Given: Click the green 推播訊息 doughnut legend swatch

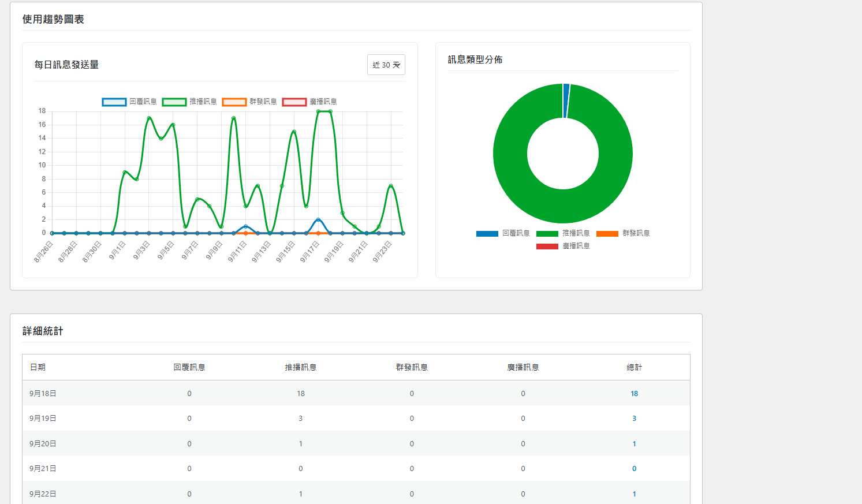Looking at the screenshot, I should [x=547, y=233].
